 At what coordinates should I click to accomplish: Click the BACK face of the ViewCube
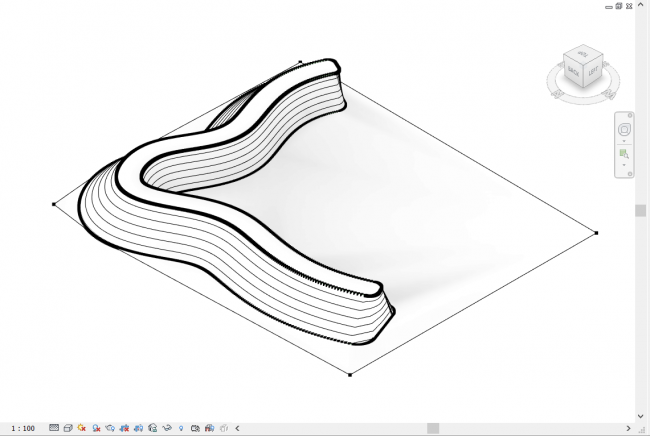click(x=573, y=73)
